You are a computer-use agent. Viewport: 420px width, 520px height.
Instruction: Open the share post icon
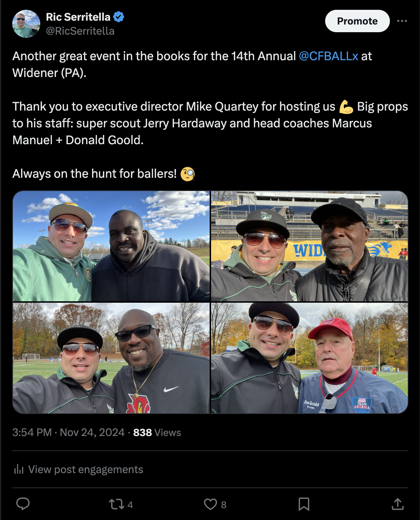tap(398, 504)
